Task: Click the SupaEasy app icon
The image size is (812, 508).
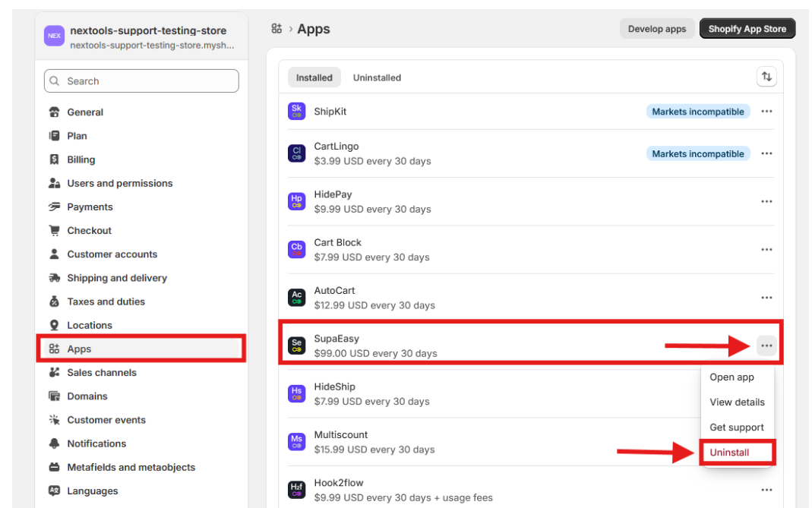Action: tap(296, 346)
